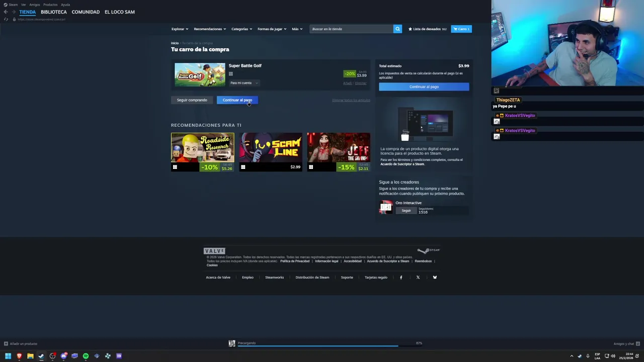
Task: Click Añadir link for Super Battle Golf
Action: pyautogui.click(x=348, y=83)
